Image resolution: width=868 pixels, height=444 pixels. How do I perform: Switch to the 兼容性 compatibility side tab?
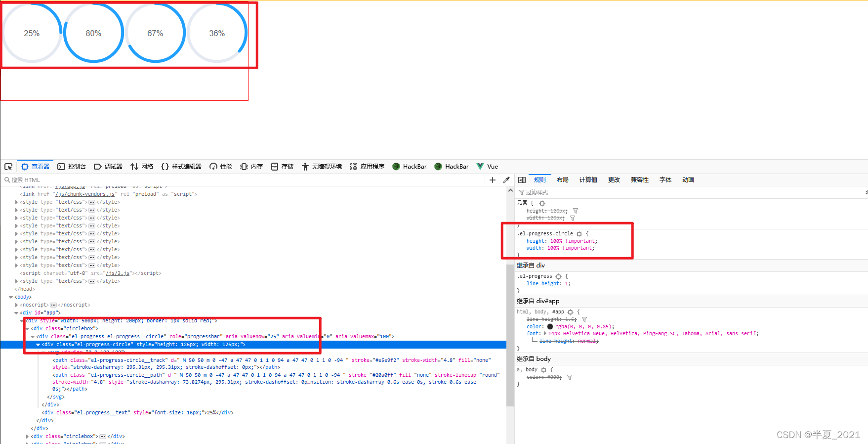640,180
